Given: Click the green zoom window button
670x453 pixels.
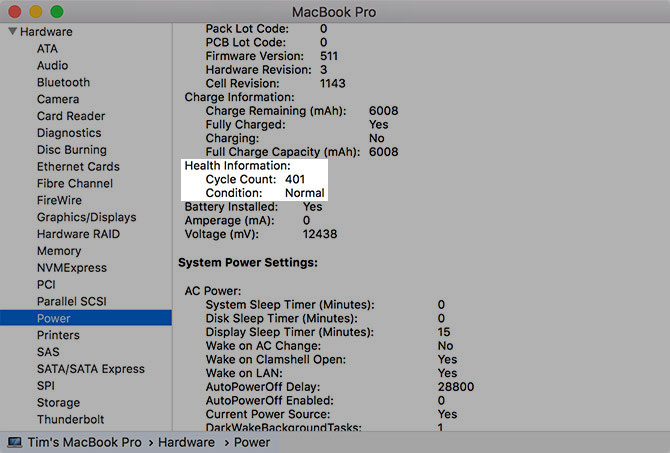Looking at the screenshot, I should tap(57, 12).
